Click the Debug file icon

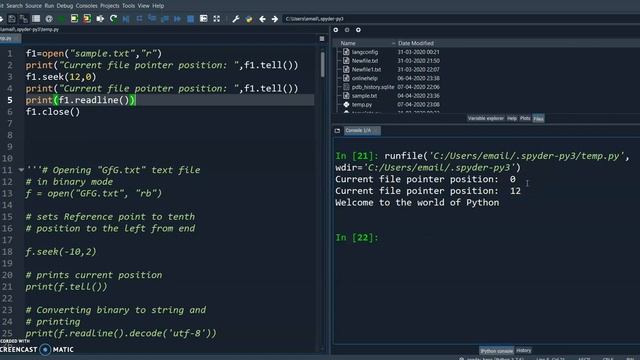[x=126, y=19]
